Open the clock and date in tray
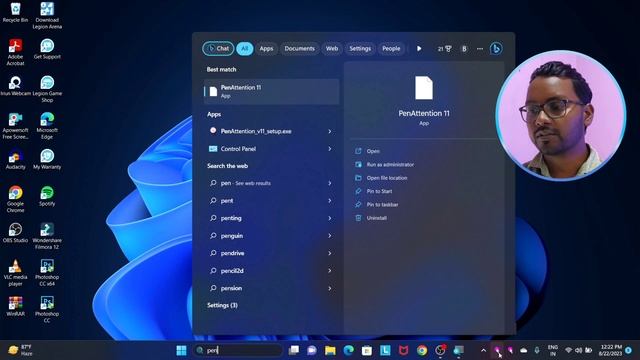This screenshot has width=640, height=360. coord(611,350)
